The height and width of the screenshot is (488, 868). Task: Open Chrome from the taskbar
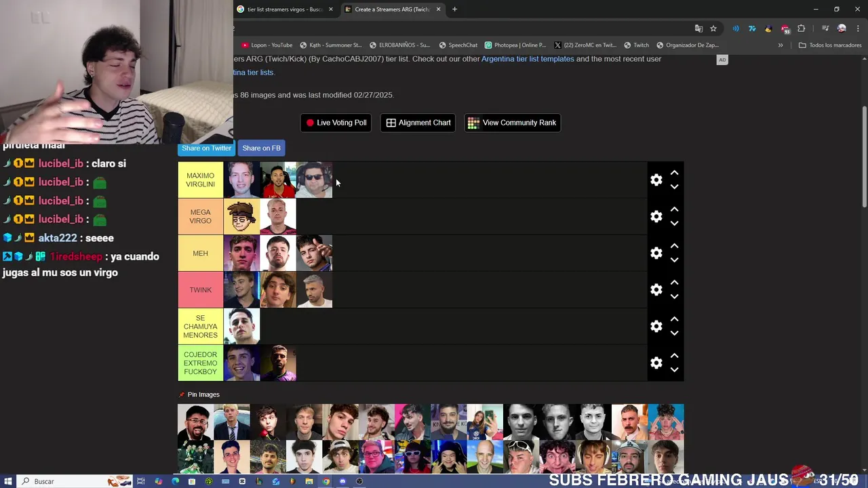pyautogui.click(x=325, y=481)
